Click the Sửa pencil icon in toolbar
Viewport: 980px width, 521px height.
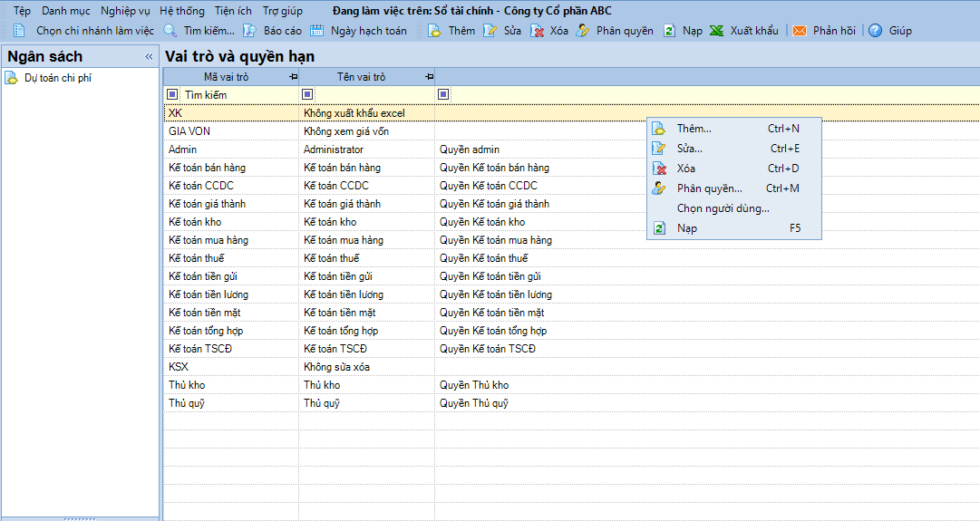click(490, 31)
